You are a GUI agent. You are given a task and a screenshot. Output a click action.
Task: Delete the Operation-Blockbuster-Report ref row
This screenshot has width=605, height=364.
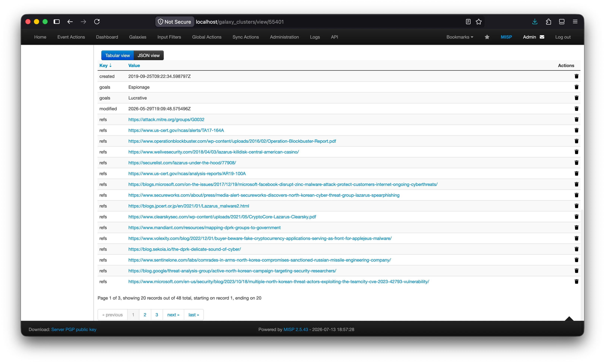click(576, 141)
